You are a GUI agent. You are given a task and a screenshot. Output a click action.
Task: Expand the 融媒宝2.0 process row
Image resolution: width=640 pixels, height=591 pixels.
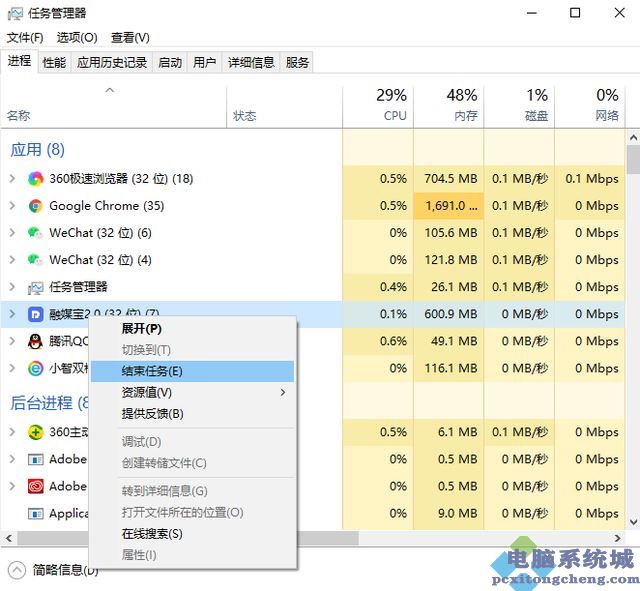(12, 314)
